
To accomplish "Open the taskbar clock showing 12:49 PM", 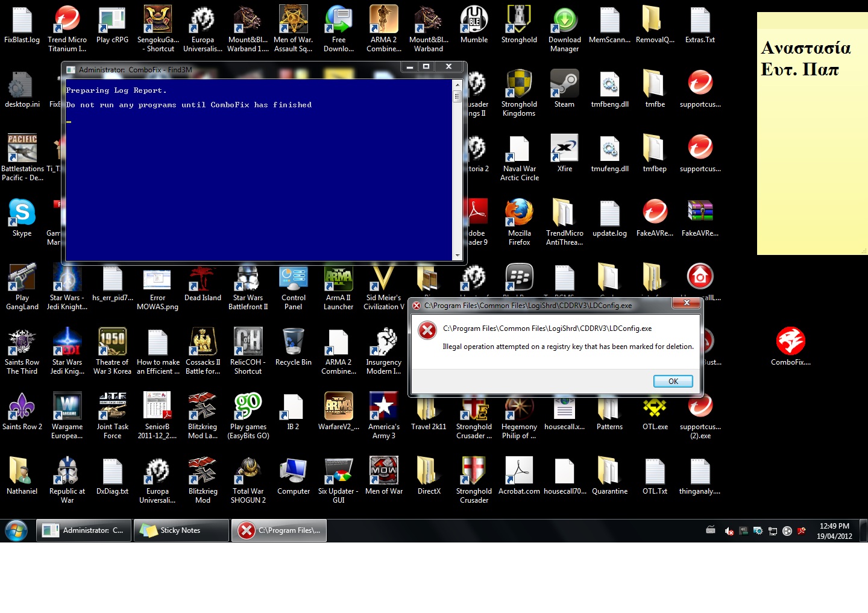I will point(834,531).
